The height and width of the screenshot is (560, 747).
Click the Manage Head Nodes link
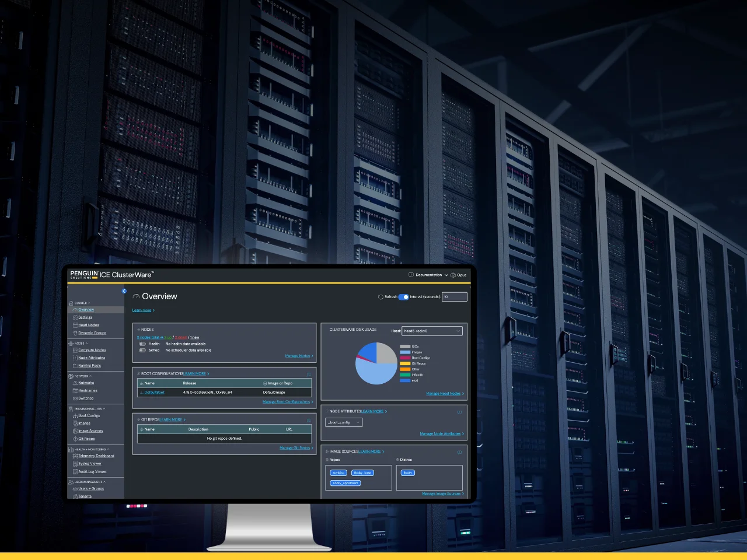coord(444,393)
